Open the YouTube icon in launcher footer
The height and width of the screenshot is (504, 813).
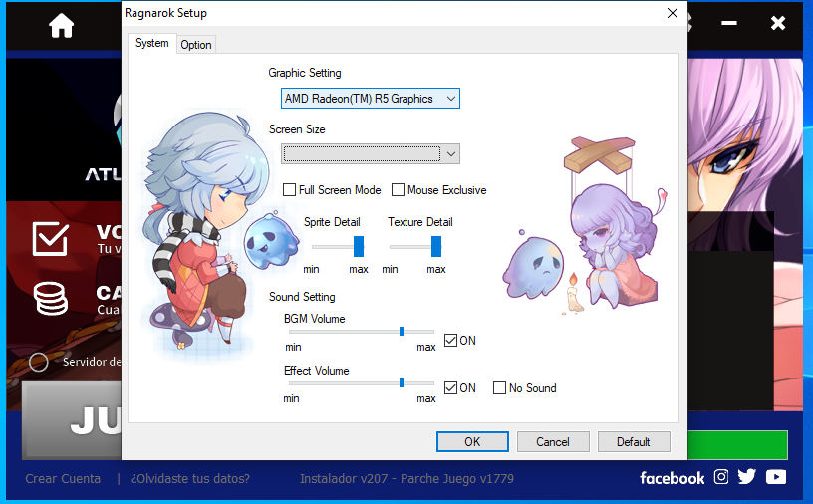[x=776, y=476]
